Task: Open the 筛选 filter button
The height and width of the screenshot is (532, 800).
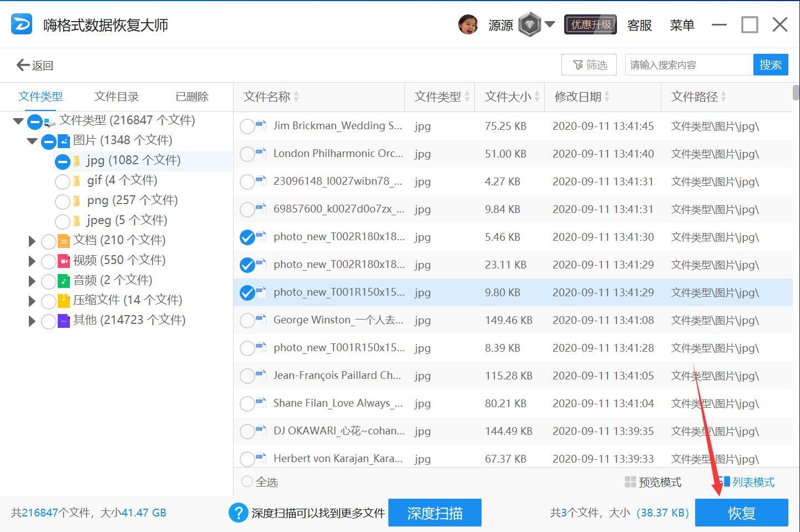Action: click(x=589, y=65)
